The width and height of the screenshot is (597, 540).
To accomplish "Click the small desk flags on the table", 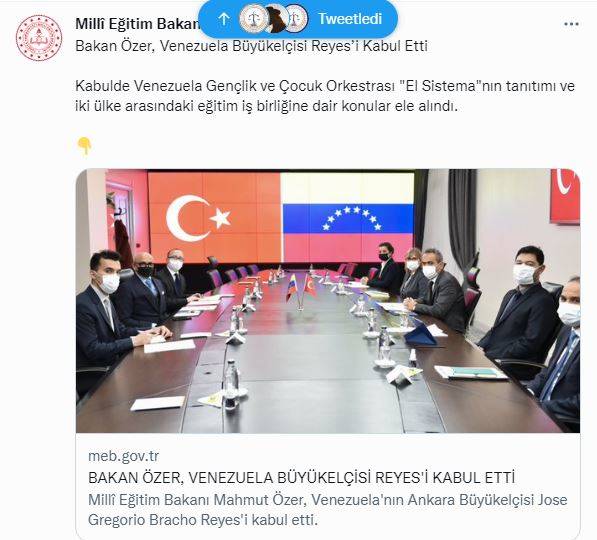I will 301,290.
